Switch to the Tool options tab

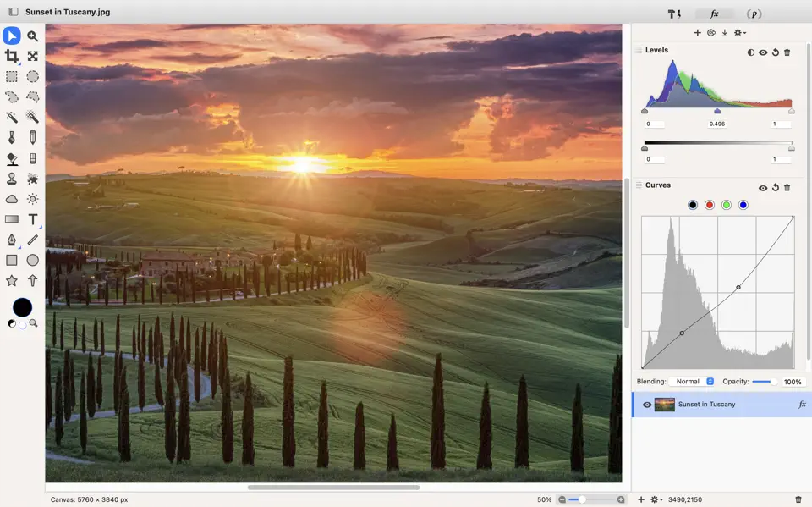pyautogui.click(x=674, y=14)
